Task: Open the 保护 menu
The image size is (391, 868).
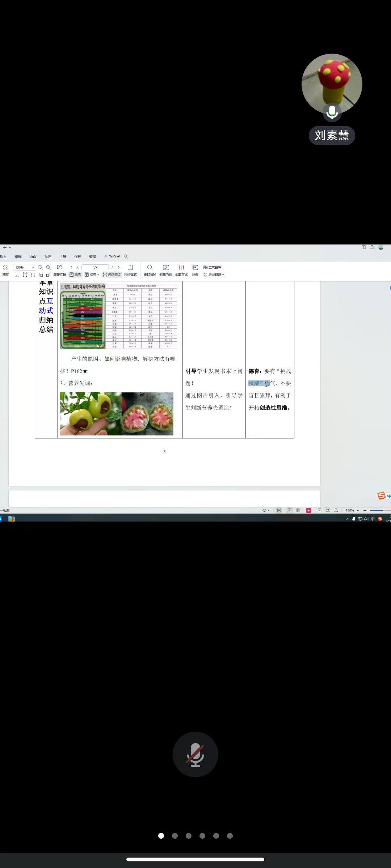Action: point(78,256)
